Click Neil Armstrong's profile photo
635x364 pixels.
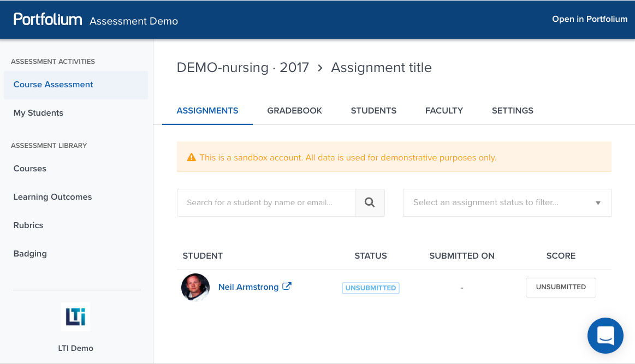point(195,287)
